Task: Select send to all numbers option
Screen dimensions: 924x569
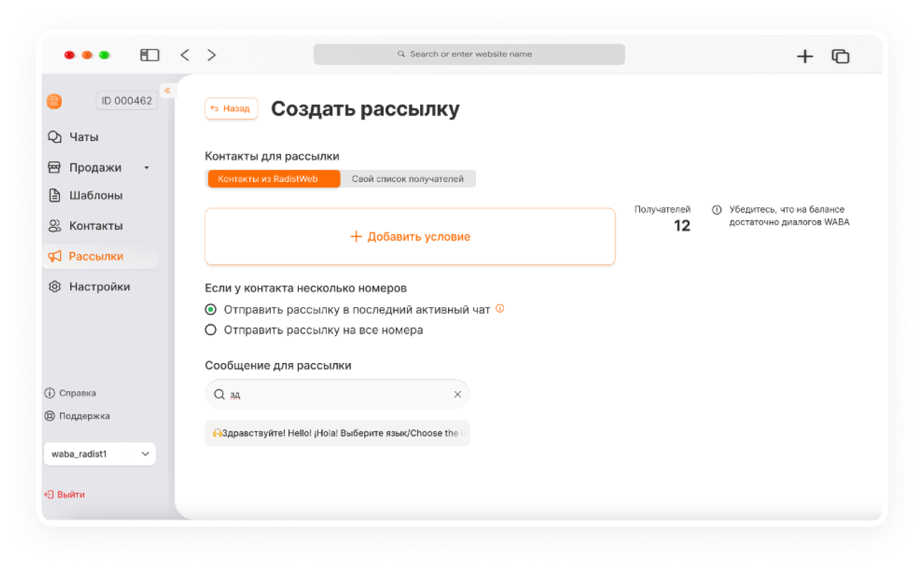Action: point(211,330)
